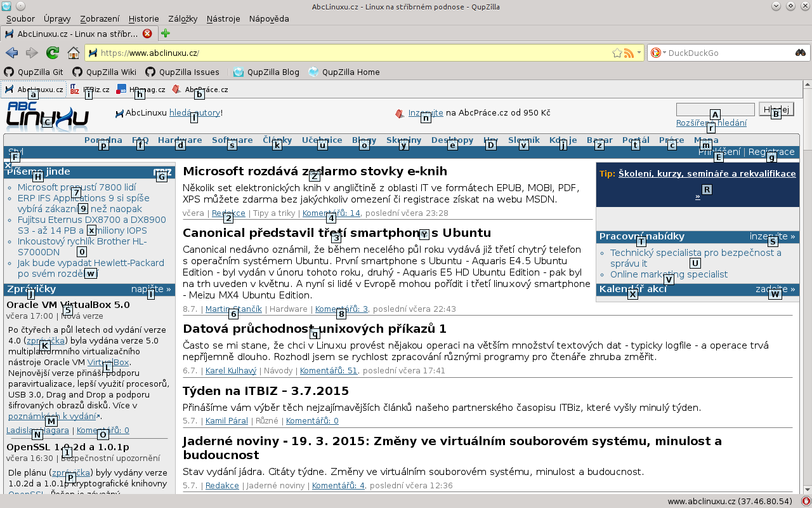Open the Zobrazení menu
The image size is (812, 508).
pos(100,18)
